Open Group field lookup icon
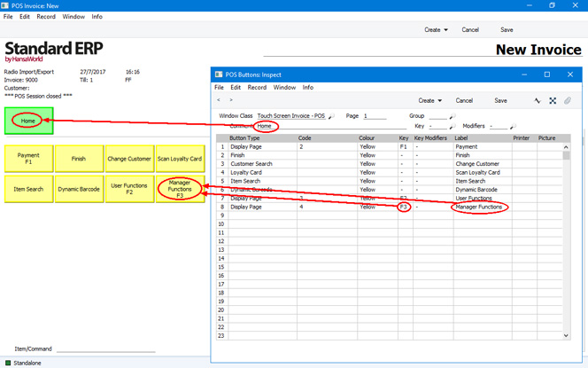This screenshot has height=368, width=588. click(x=453, y=116)
